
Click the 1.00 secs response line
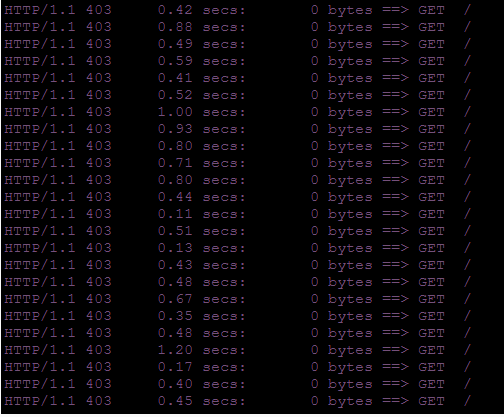pos(237,112)
